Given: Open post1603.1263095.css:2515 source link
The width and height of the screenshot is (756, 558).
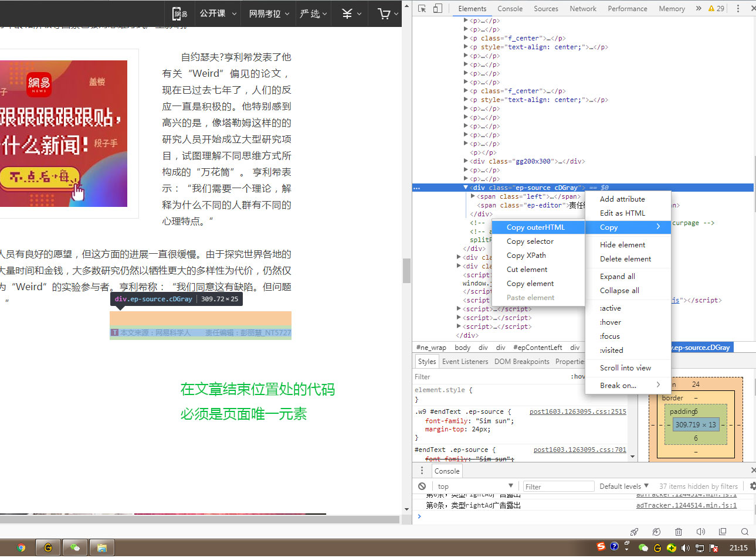Looking at the screenshot, I should tap(577, 411).
